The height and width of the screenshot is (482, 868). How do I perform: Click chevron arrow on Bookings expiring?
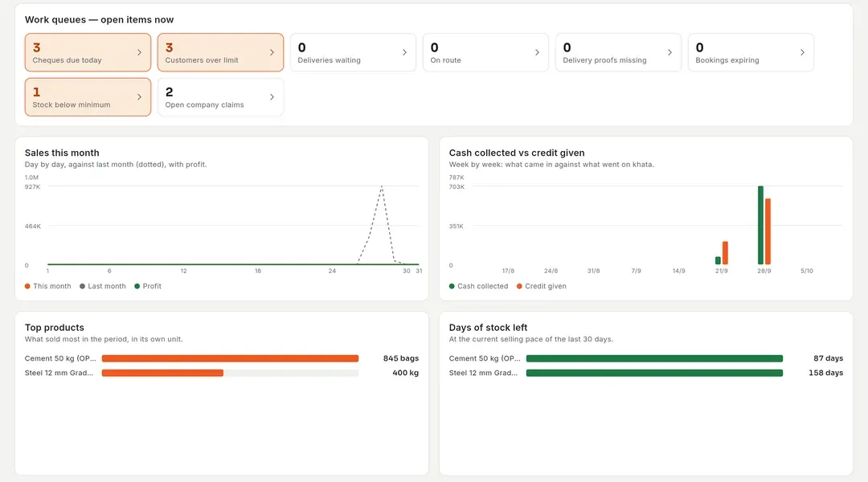coord(802,52)
